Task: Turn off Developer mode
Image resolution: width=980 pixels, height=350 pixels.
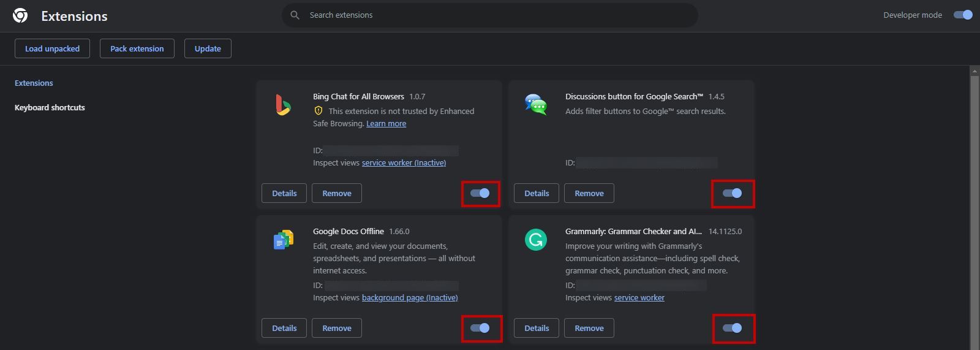Action: 963,15
